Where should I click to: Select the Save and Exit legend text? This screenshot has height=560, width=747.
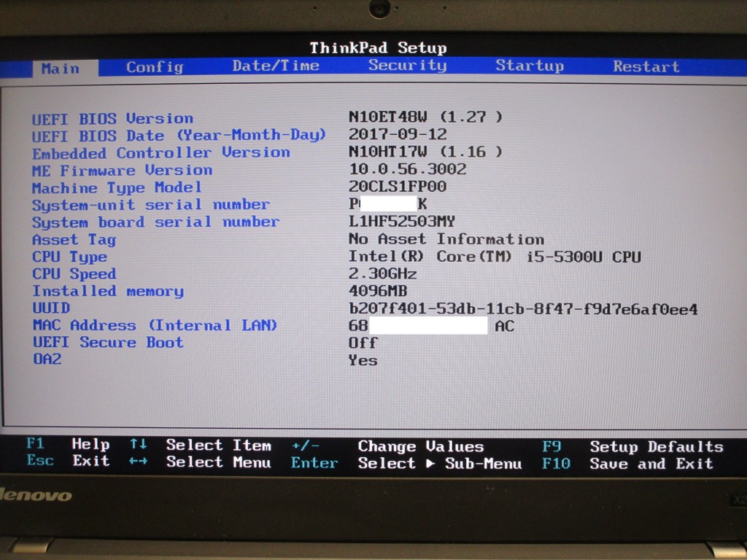pyautogui.click(x=651, y=463)
